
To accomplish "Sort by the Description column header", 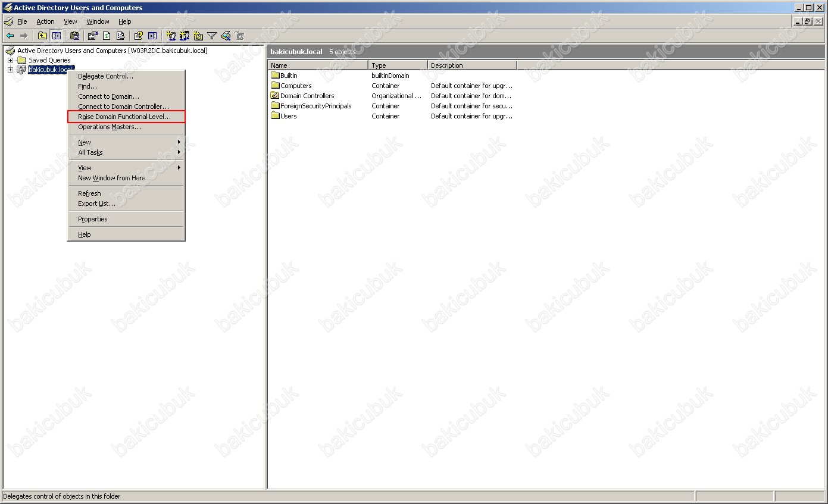I will [472, 65].
